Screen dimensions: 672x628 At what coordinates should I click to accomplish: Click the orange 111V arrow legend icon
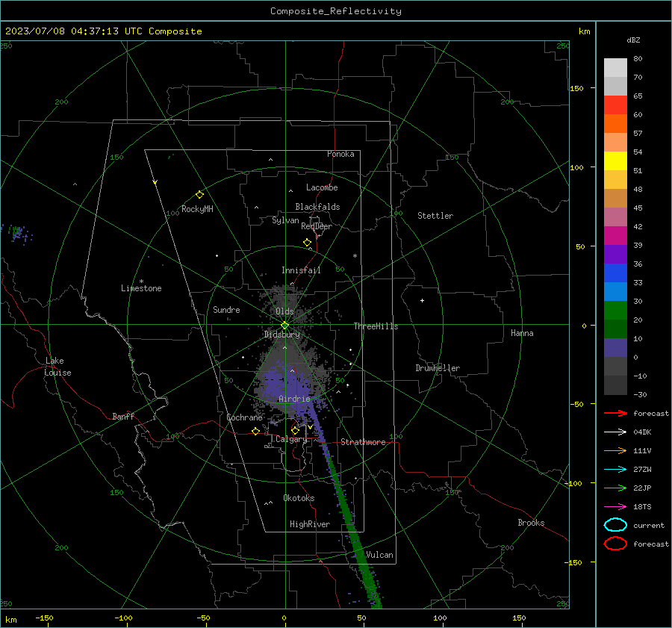point(615,450)
